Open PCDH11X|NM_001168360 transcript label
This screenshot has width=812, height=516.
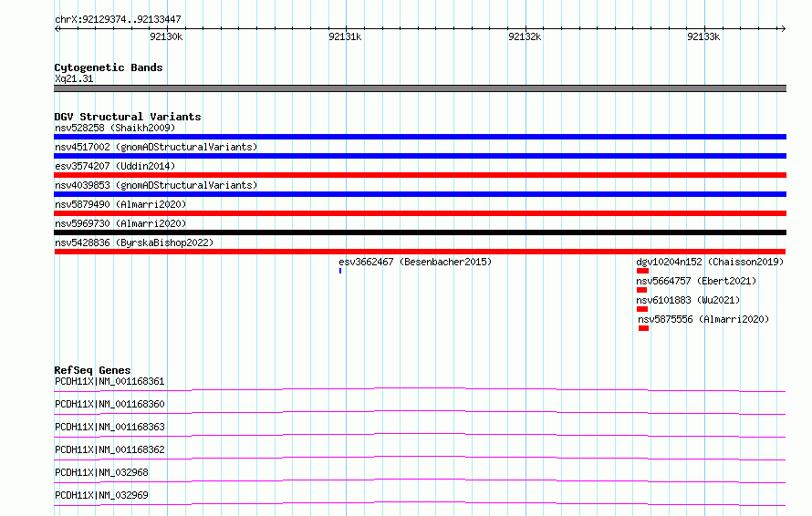click(109, 404)
